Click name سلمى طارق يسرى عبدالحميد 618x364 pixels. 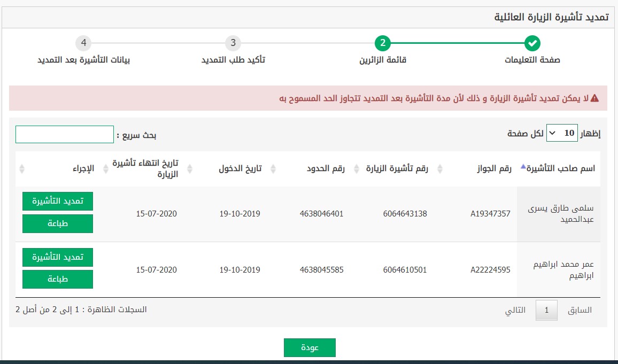pos(561,214)
